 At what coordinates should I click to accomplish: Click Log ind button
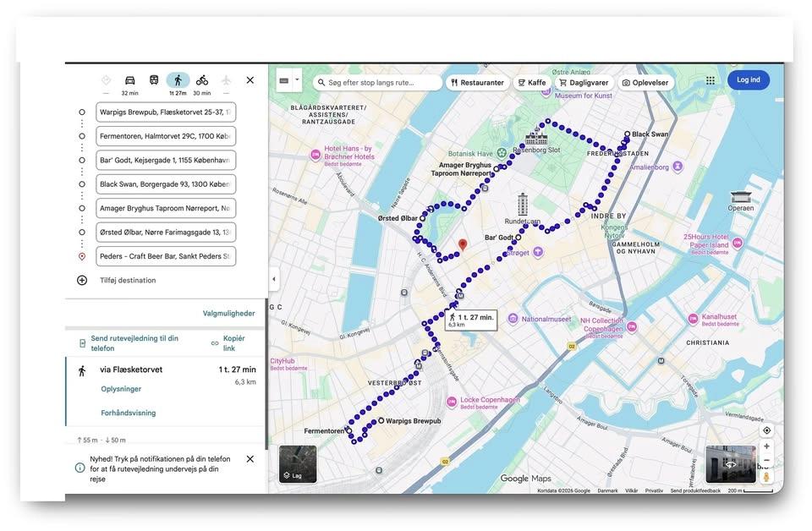pyautogui.click(x=749, y=79)
